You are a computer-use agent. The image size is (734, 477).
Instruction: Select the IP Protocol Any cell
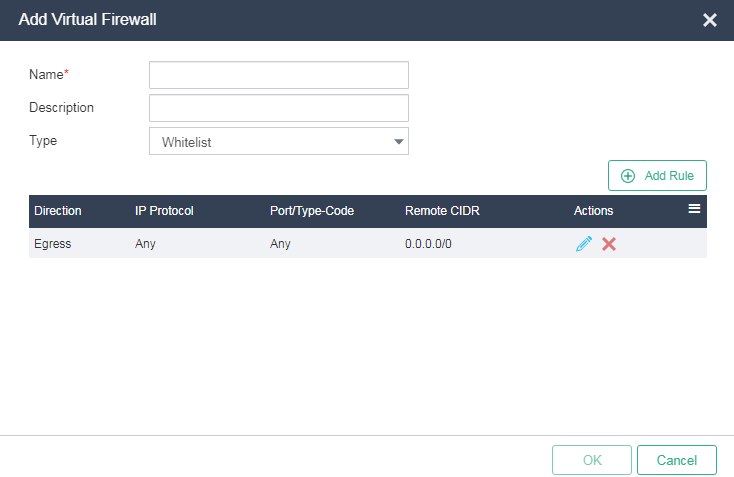click(145, 244)
